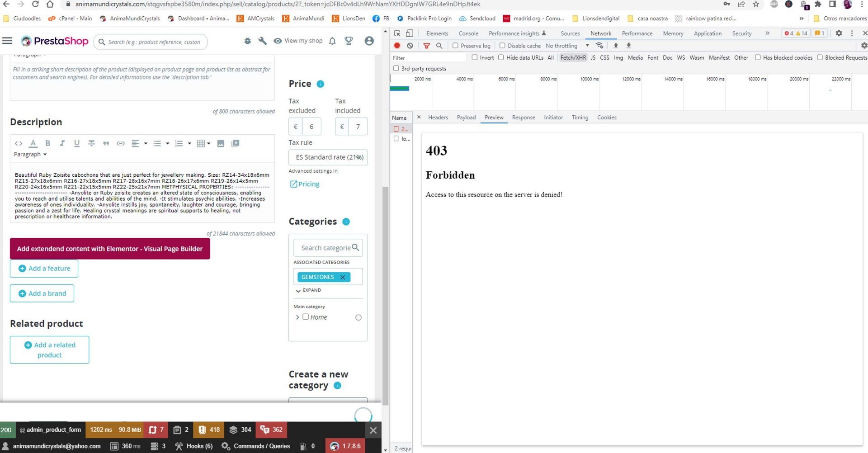Open the wrench maintenance icon
The height and width of the screenshot is (453, 868).
click(x=262, y=41)
